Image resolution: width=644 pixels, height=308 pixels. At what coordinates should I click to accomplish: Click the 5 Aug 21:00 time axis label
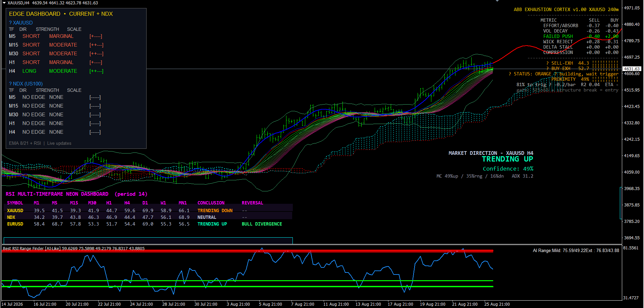(x=270, y=304)
